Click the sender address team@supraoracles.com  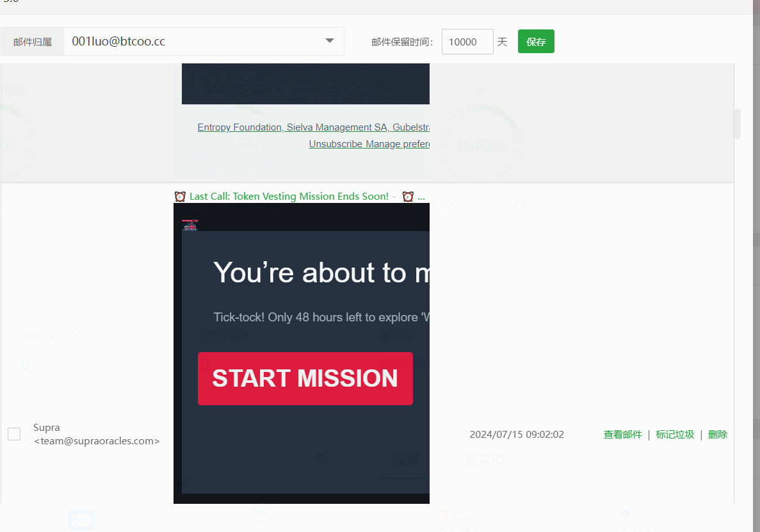(97, 441)
